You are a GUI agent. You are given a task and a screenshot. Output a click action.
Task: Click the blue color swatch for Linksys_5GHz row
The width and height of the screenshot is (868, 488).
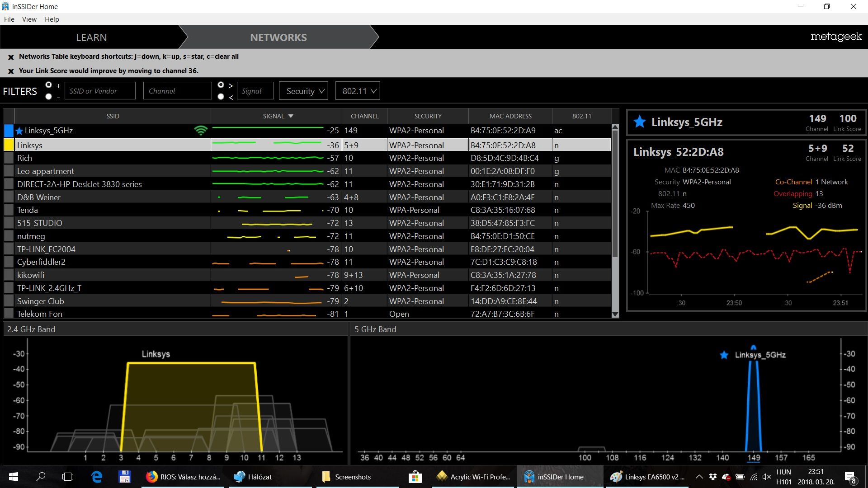point(9,131)
